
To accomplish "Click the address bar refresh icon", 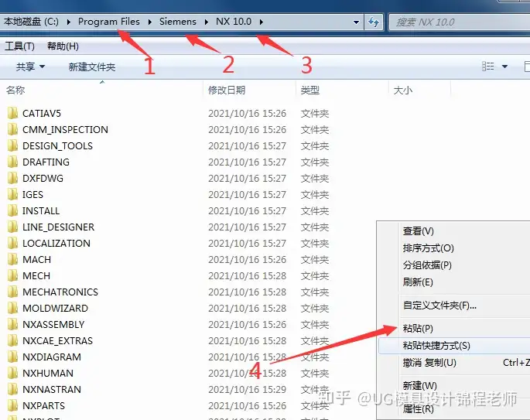I will click(374, 22).
